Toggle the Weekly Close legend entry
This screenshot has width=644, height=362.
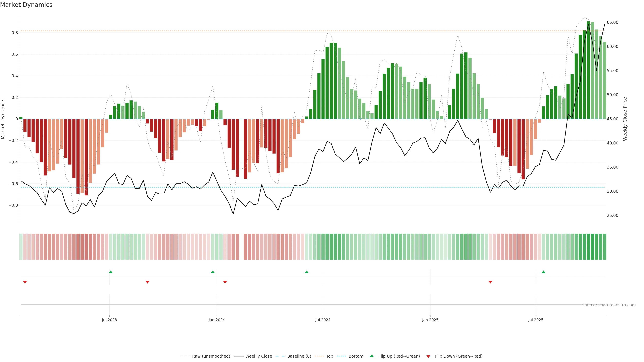(258, 356)
